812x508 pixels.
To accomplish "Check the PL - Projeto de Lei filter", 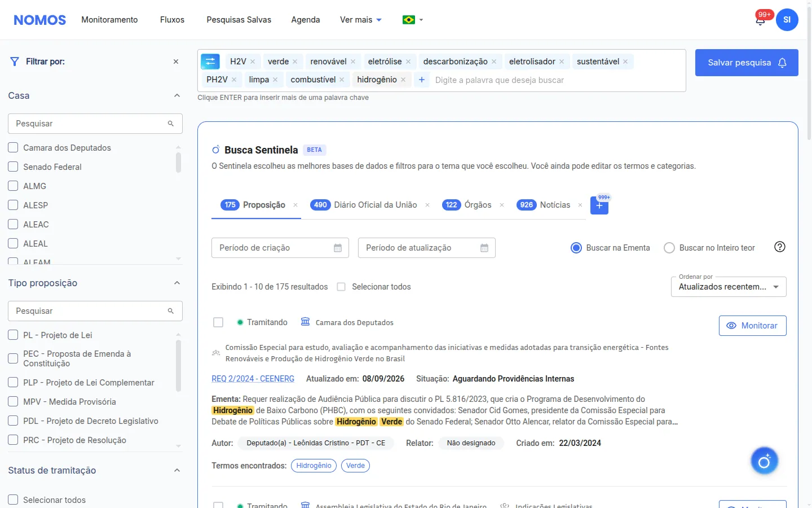I will [x=13, y=335].
